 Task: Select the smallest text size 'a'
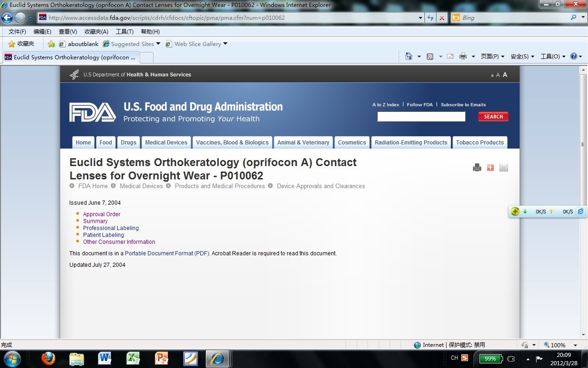pyautogui.click(x=492, y=75)
